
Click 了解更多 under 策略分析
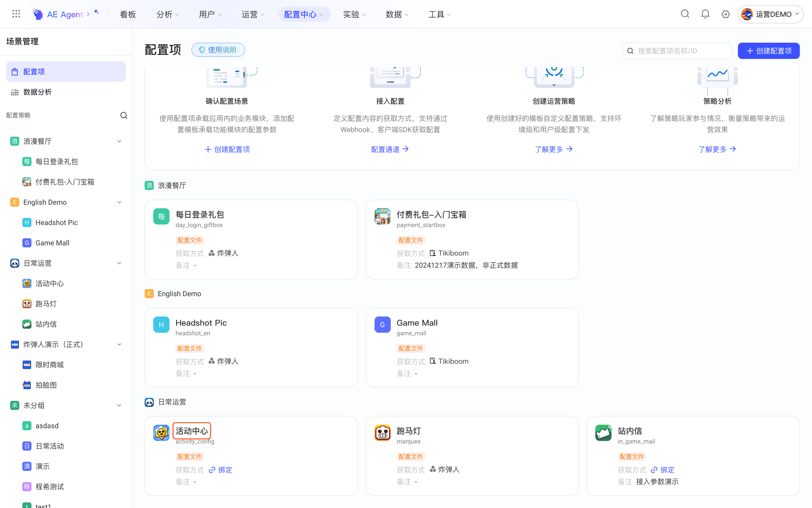pyautogui.click(x=717, y=149)
